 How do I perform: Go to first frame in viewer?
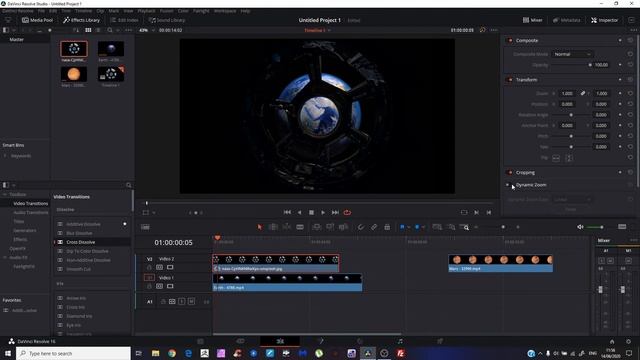point(287,212)
